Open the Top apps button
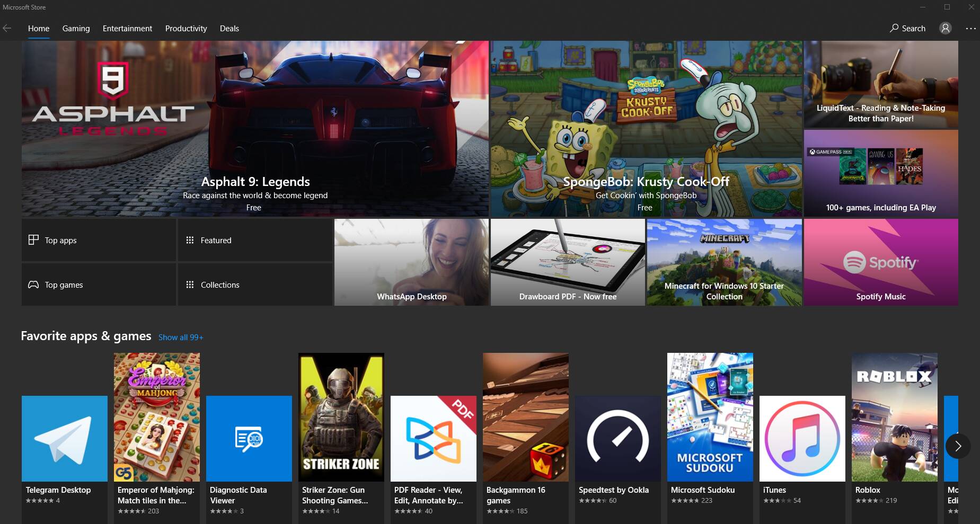Image resolution: width=980 pixels, height=524 pixels. 99,240
